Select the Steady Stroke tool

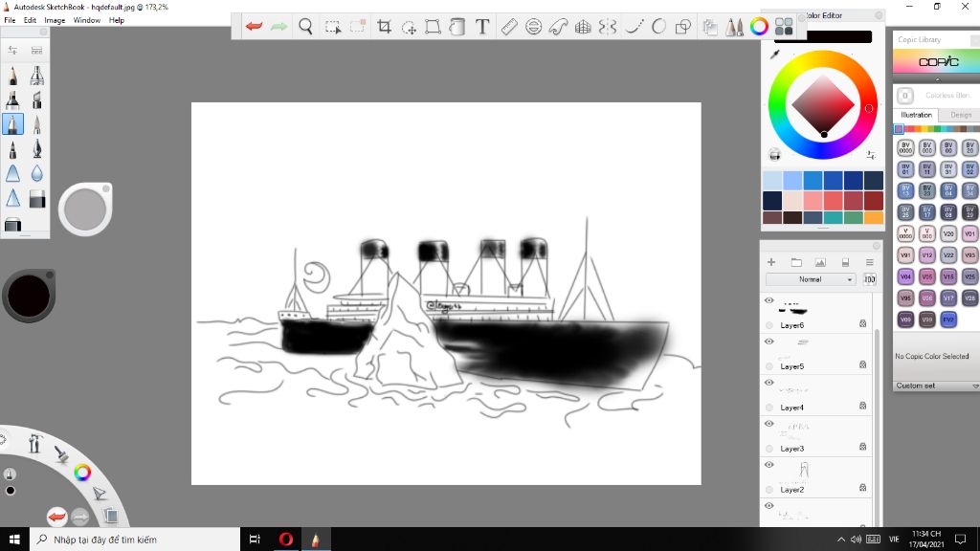coord(634,26)
